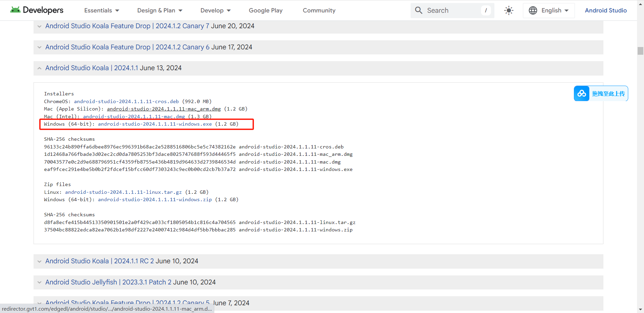Download android-studio-2024.1.1.11-cros.deb installer
Image resolution: width=644 pixels, height=313 pixels.
(126, 101)
